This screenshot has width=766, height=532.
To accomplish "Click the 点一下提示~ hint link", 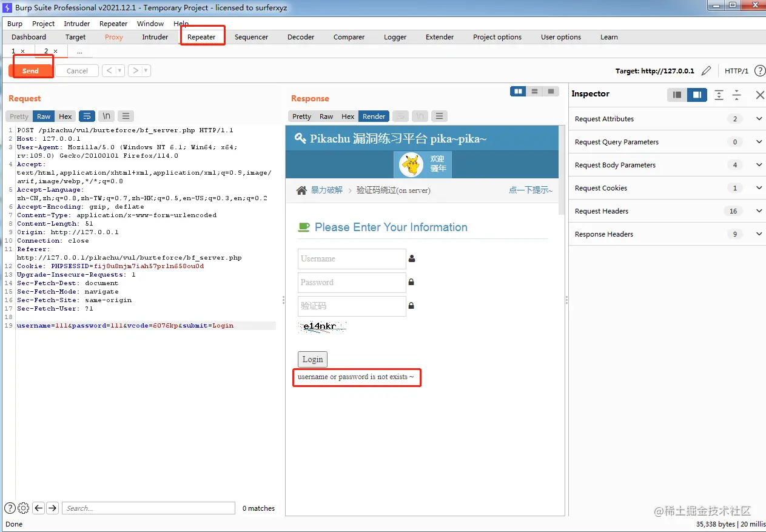I will click(x=531, y=190).
